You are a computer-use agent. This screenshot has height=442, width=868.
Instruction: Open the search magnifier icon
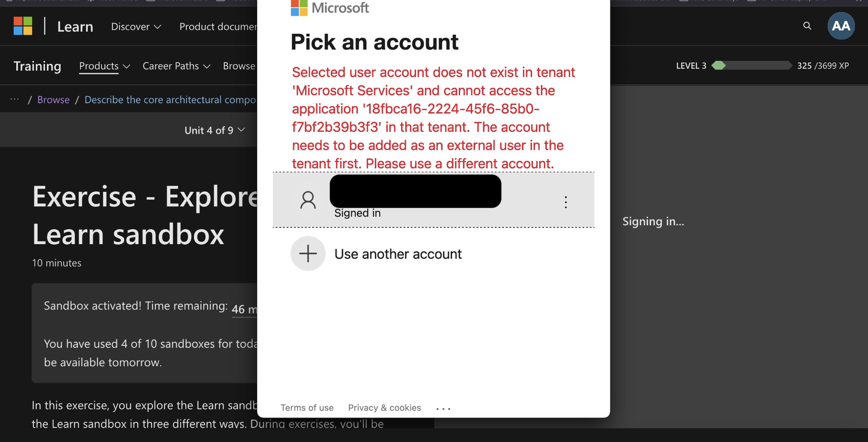(x=807, y=26)
